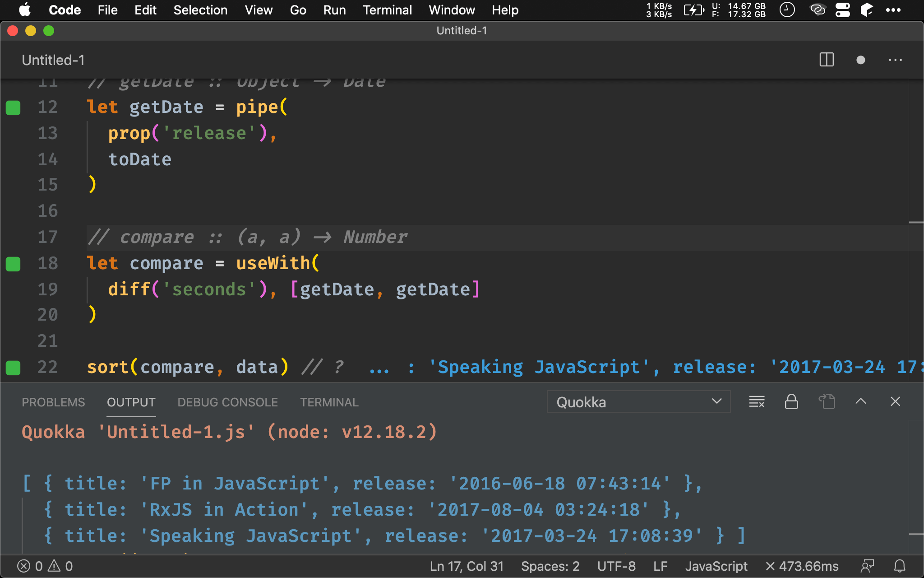Click the 'FP in JavaScript' output line
924x578 pixels.
[x=362, y=484]
